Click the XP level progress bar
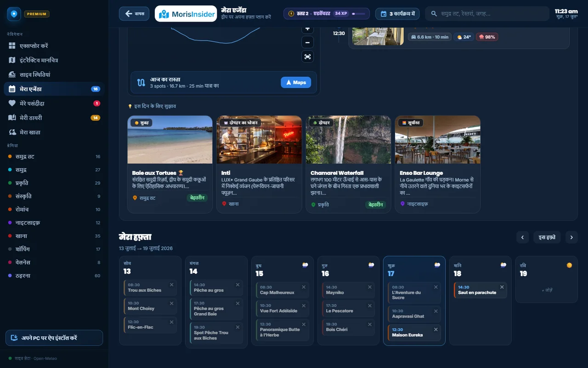588x368 pixels. click(x=358, y=14)
